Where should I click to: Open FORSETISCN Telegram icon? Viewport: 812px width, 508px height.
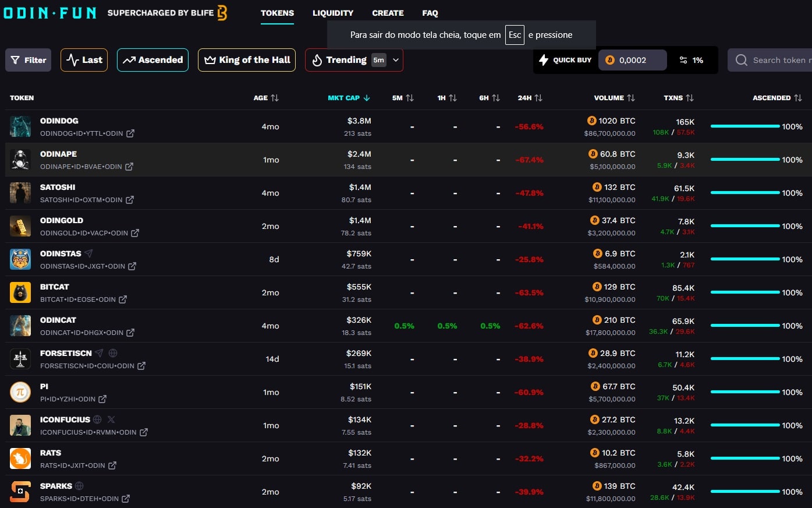(x=99, y=353)
